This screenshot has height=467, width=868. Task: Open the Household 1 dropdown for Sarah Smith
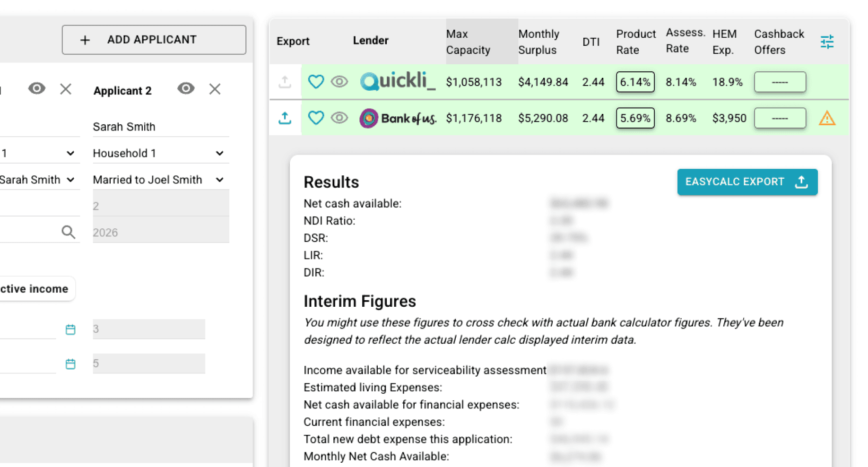(219, 153)
